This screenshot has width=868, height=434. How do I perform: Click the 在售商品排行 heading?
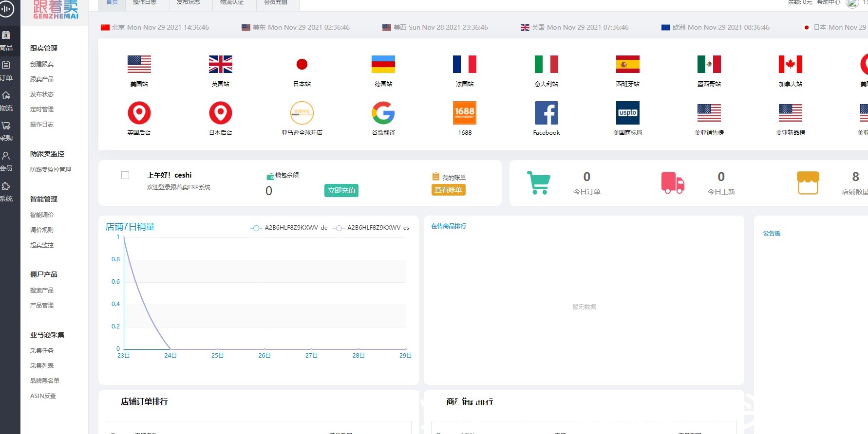pos(449,226)
